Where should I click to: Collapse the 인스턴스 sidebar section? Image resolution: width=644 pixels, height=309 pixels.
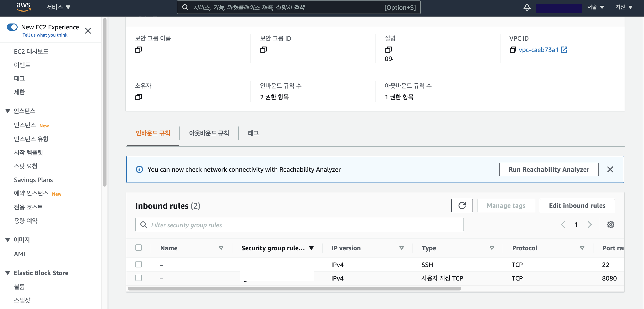pyautogui.click(x=8, y=111)
